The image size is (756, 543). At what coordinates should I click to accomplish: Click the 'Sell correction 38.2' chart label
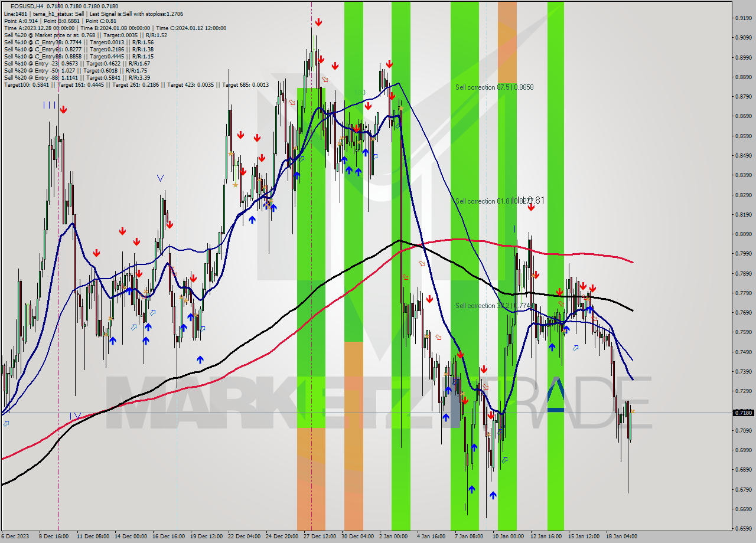click(x=482, y=306)
